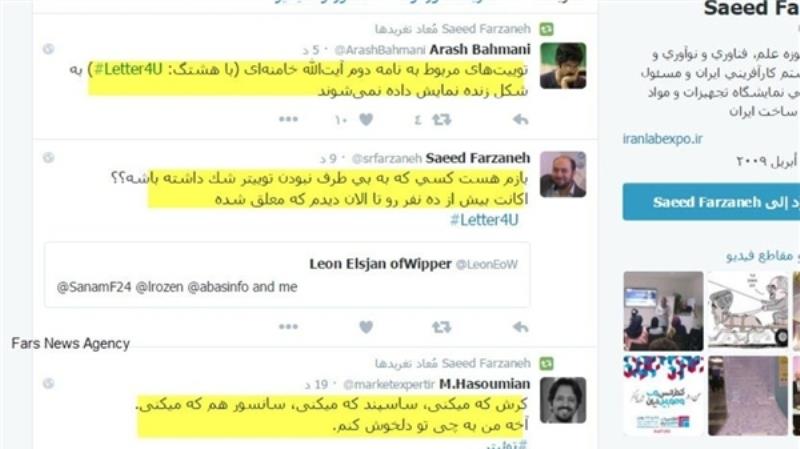Retweet Saeed Farzaneh's tweet

click(441, 327)
